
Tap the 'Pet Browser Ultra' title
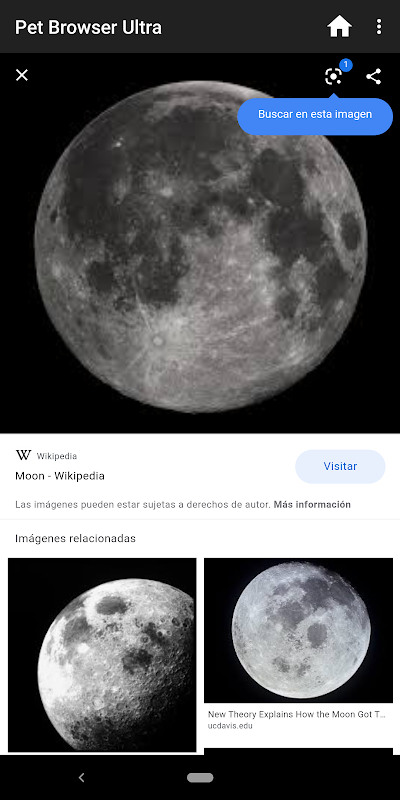tap(88, 28)
